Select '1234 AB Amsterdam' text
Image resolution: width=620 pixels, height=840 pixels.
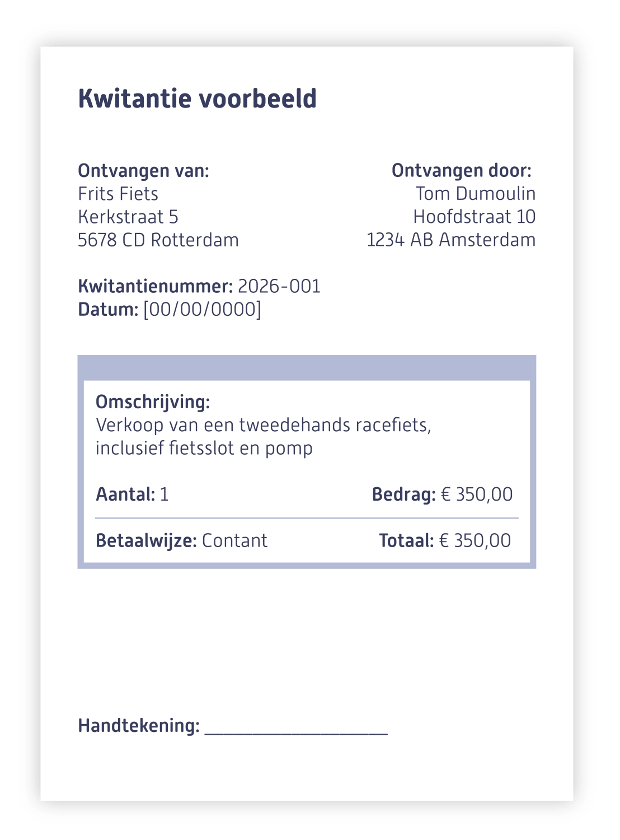point(451,240)
